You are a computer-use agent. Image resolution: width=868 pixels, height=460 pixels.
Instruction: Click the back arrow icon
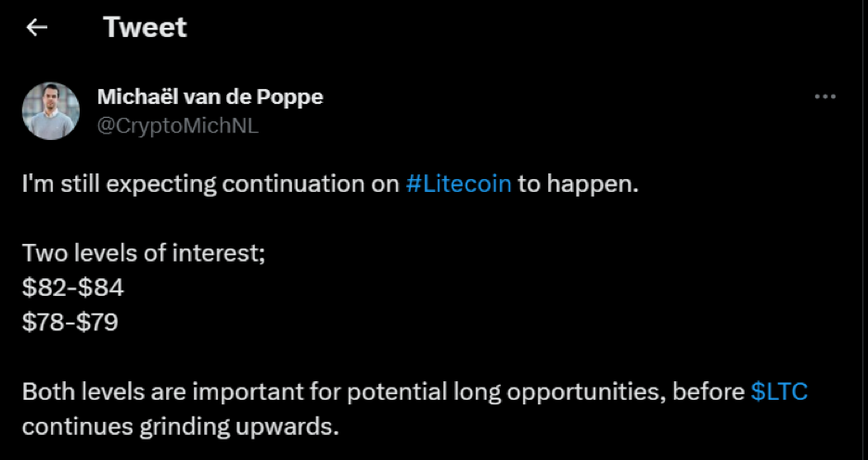point(37,28)
